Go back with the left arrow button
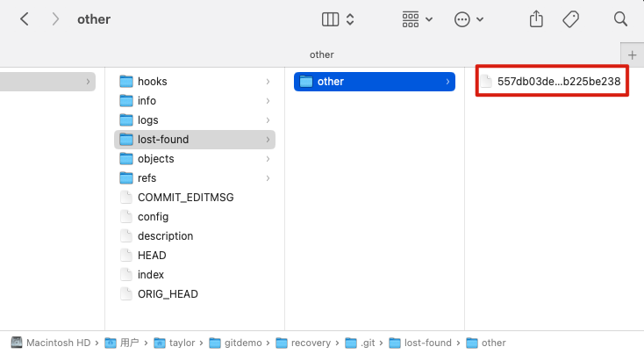Viewport: 644px width, 354px height. (x=25, y=19)
